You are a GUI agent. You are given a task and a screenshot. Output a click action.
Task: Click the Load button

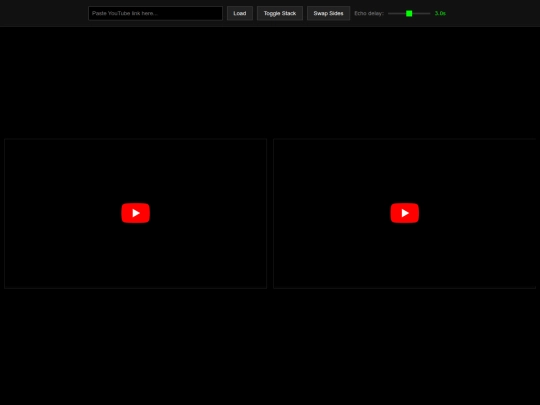(240, 13)
